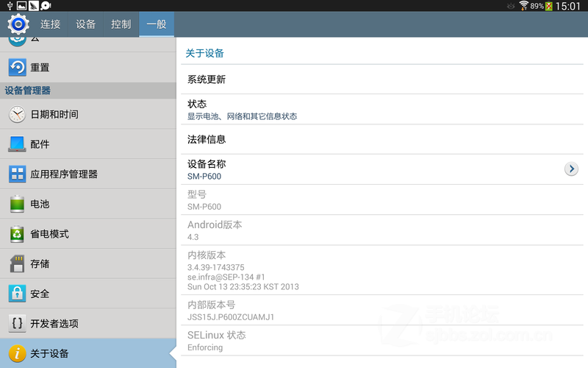Select 重置 label in sidebar

(x=40, y=68)
